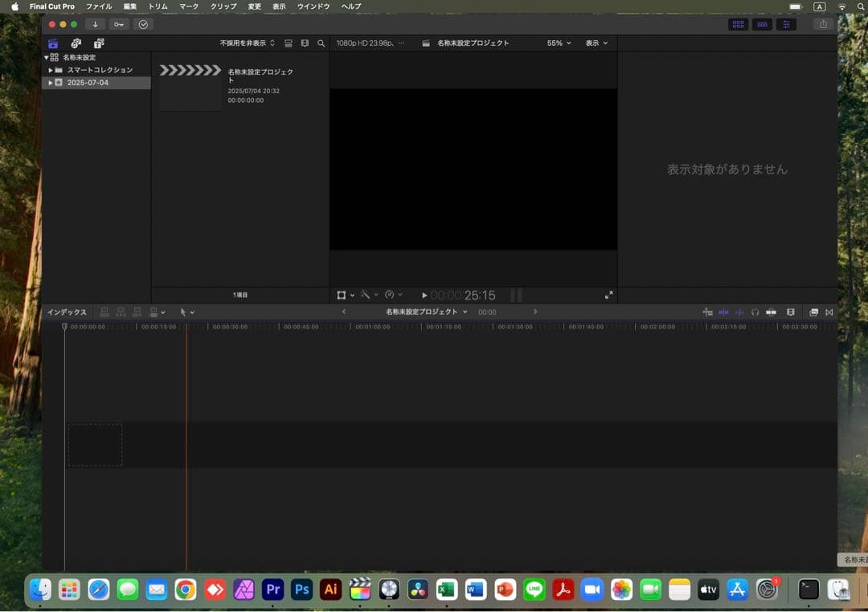Open the Transitions browser icon
Screen dimensions: 868x612
pyautogui.click(x=828, y=312)
